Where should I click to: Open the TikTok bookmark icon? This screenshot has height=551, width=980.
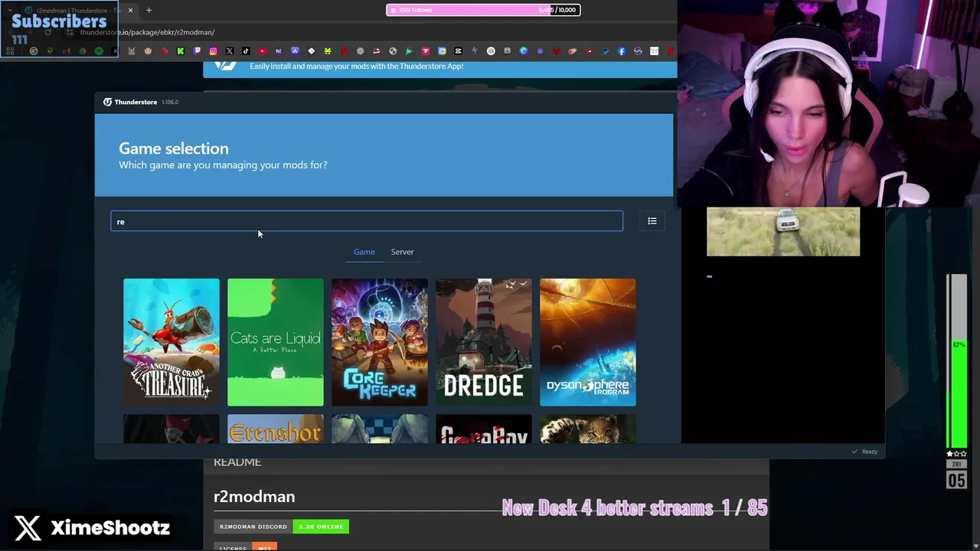pyautogui.click(x=246, y=51)
